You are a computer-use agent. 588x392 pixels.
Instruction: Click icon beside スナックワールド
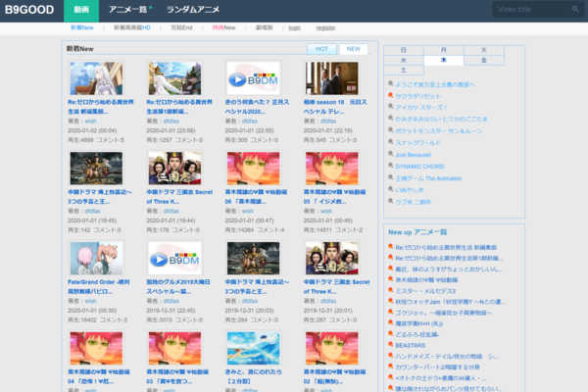tap(391, 142)
